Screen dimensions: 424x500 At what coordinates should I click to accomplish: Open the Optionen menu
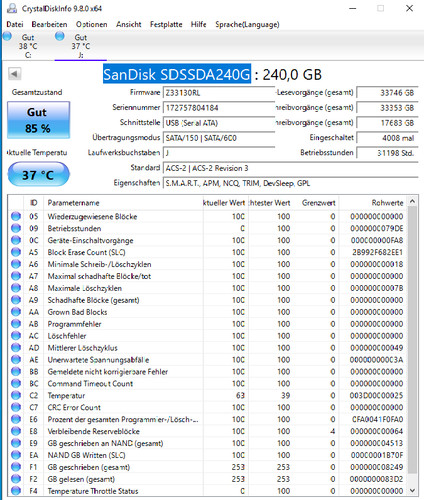point(92,24)
